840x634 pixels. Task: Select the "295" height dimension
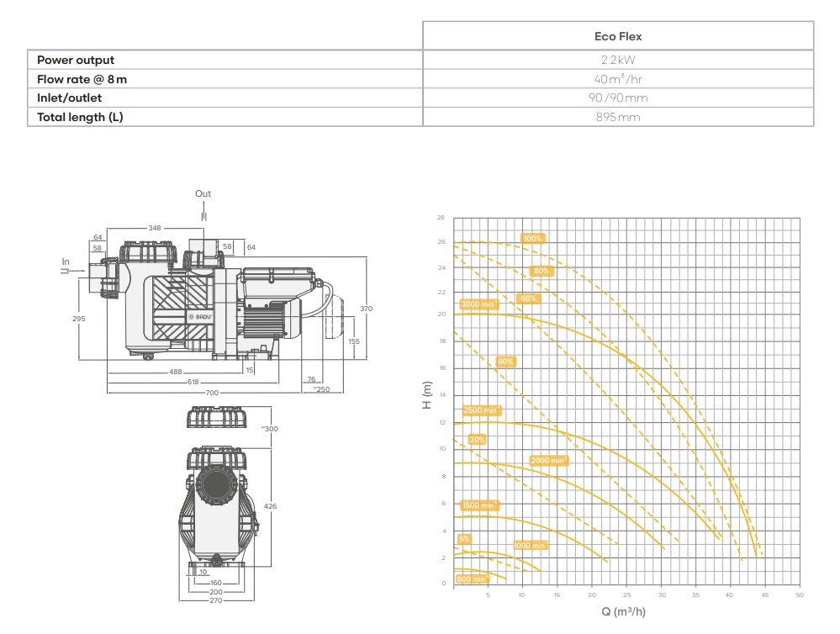(x=79, y=319)
